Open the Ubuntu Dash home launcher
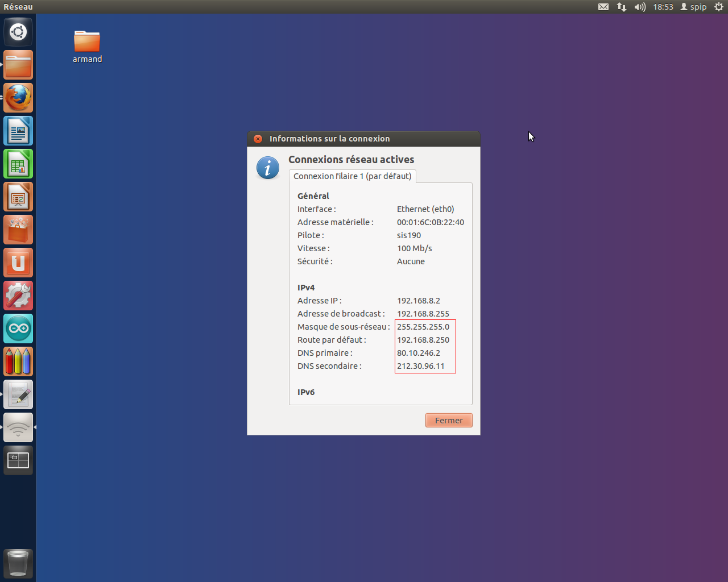 [x=18, y=32]
